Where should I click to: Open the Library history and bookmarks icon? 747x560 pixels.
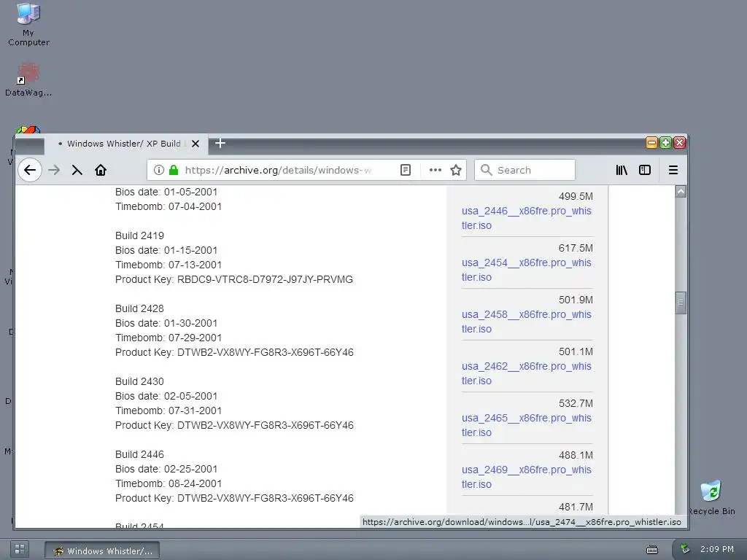(622, 170)
